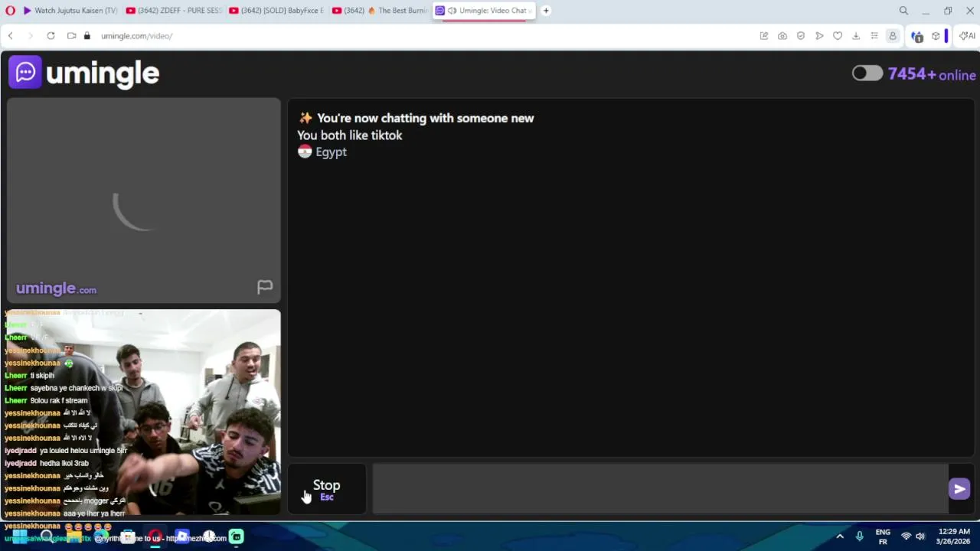The height and width of the screenshot is (551, 980).
Task: Open a new browser tab
Action: click(x=546, y=11)
